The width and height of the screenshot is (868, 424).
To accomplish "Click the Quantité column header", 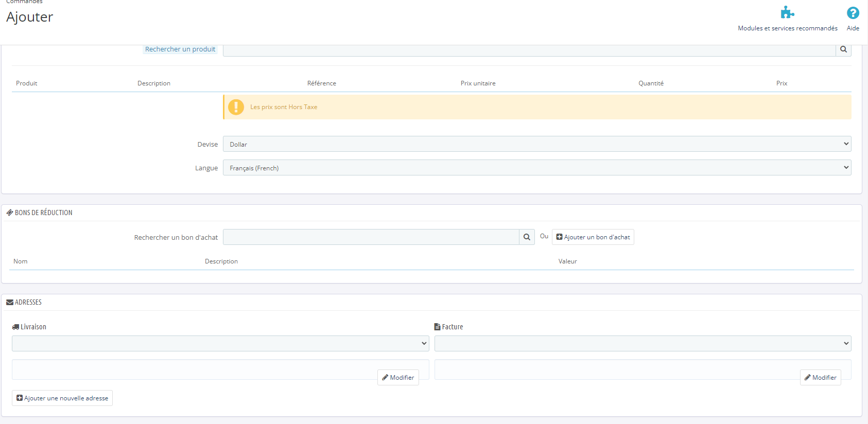I will [x=651, y=83].
